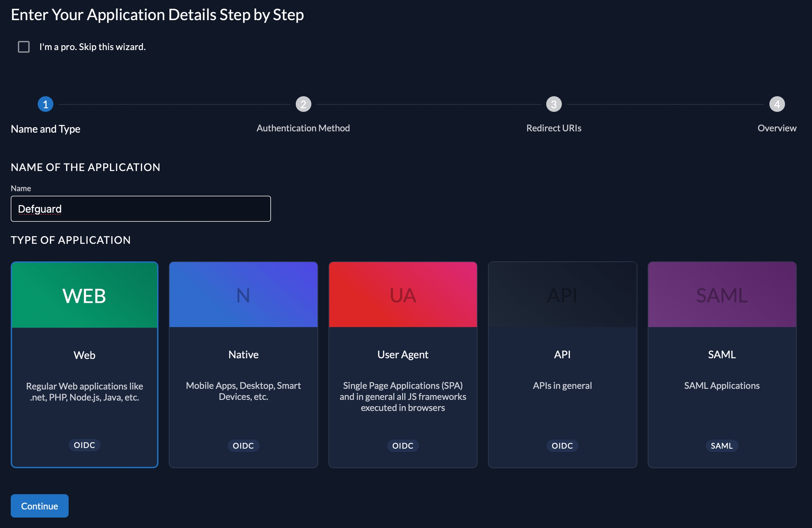This screenshot has height=528, width=812.
Task: Click the Redirect URIs step label
Action: pyautogui.click(x=554, y=128)
